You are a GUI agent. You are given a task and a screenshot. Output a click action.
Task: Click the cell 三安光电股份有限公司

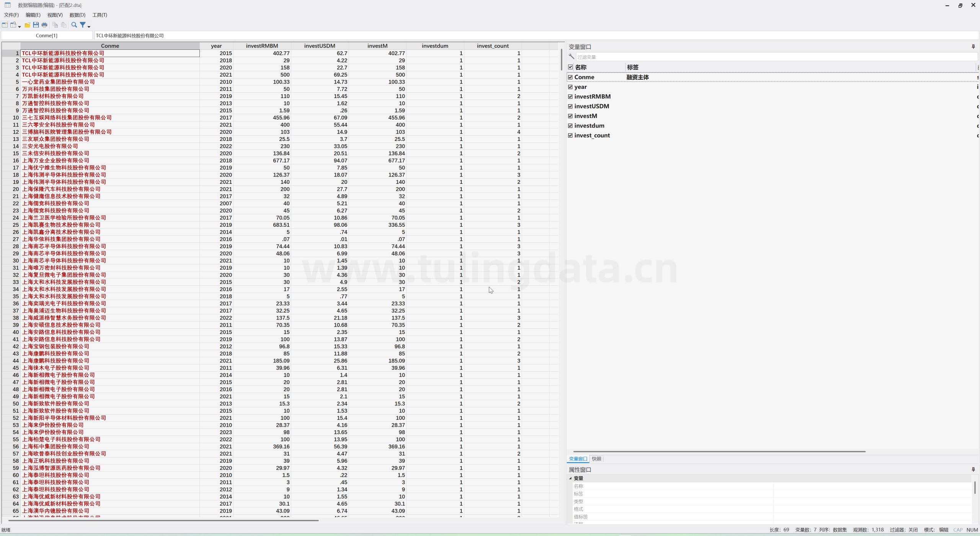pyautogui.click(x=110, y=146)
